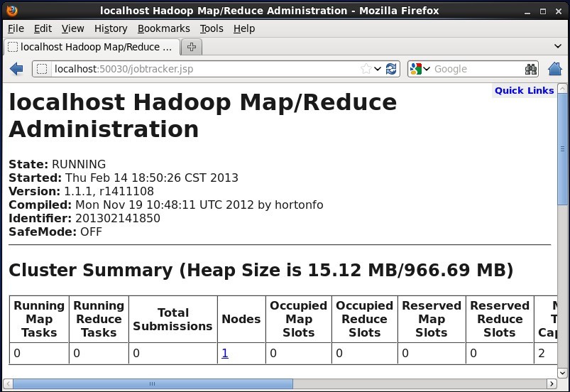Screen dimensions: 570x392
Task: Open the Bookmarks menu
Action: click(163, 28)
